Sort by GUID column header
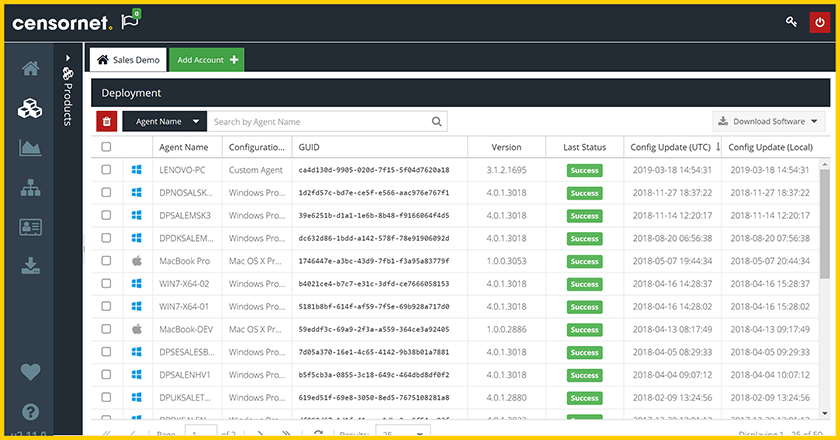The image size is (840, 440). click(380, 147)
